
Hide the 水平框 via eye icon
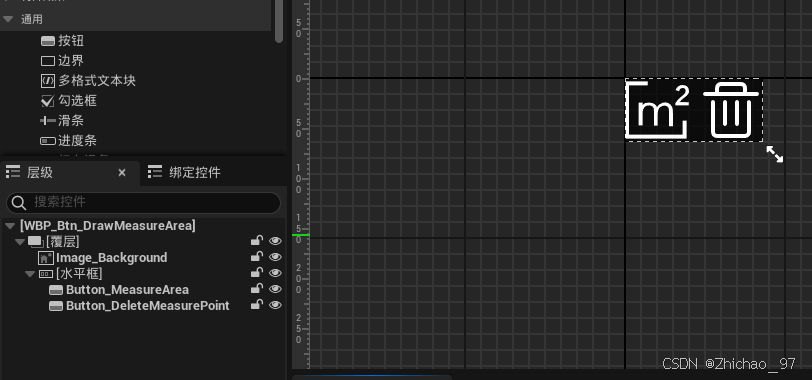tap(276, 273)
